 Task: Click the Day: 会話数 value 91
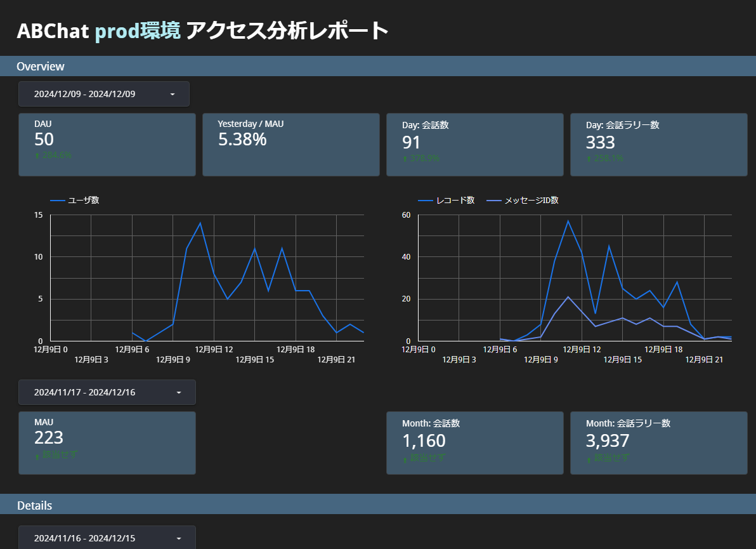pos(411,142)
